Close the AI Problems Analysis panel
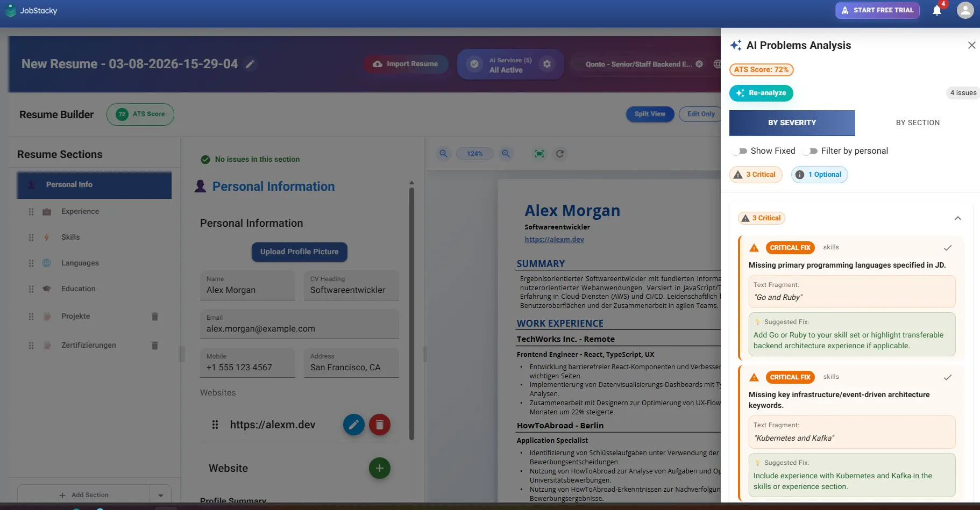This screenshot has width=980, height=510. (971, 45)
